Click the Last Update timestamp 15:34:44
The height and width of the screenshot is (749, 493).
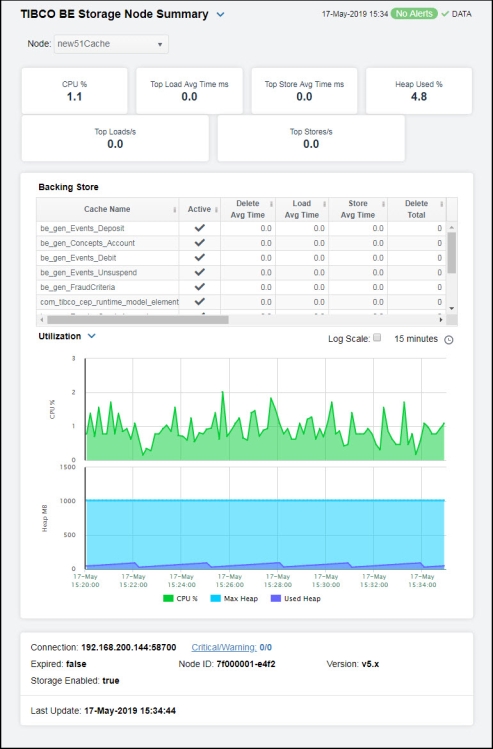(x=130, y=711)
